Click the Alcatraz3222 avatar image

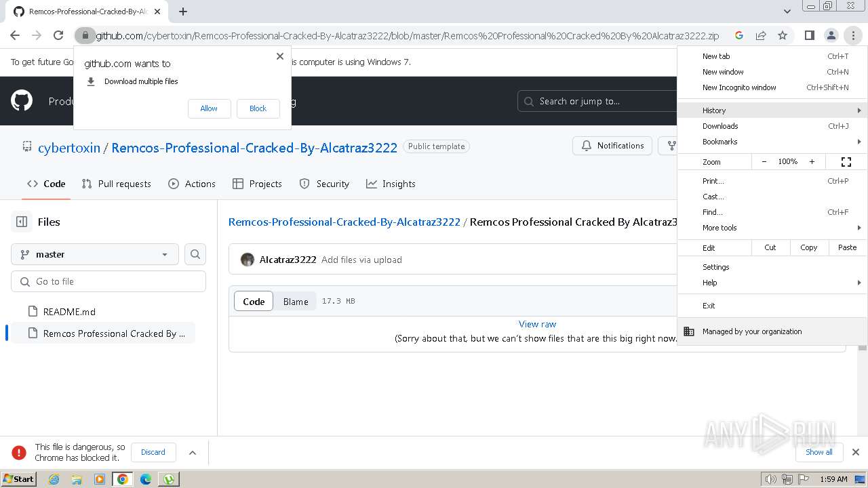tap(248, 260)
